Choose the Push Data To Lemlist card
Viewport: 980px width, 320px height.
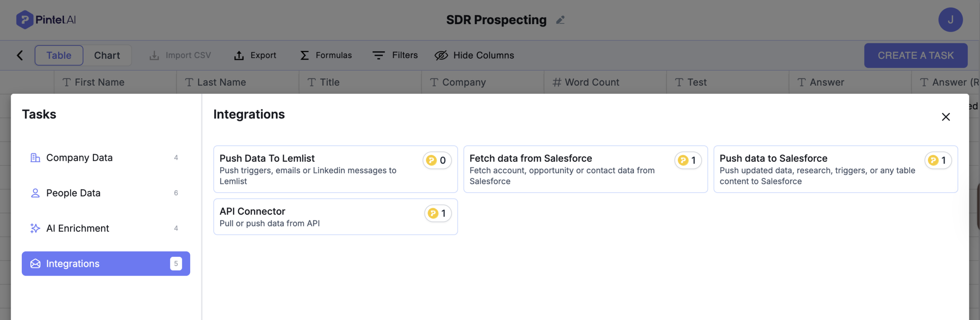click(x=335, y=169)
